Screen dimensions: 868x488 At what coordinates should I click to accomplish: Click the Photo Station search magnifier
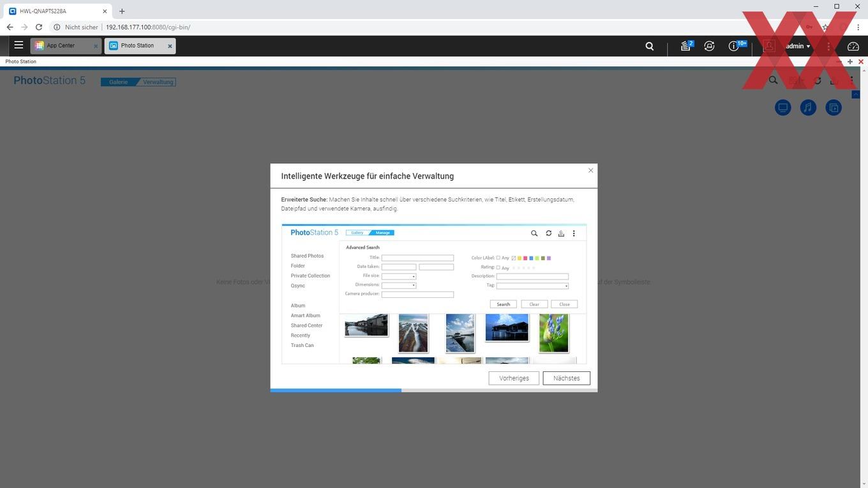773,80
